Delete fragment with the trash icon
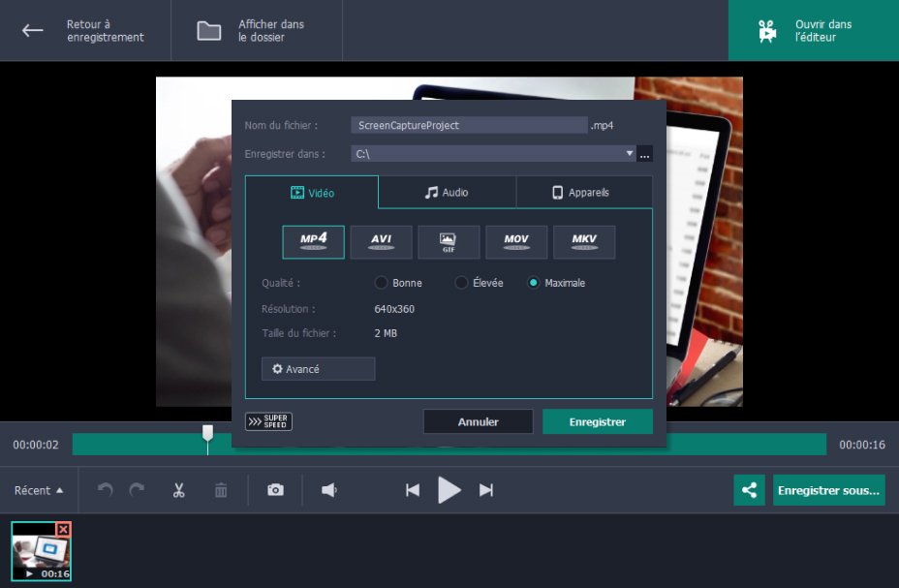This screenshot has width=899, height=588. 221,490
